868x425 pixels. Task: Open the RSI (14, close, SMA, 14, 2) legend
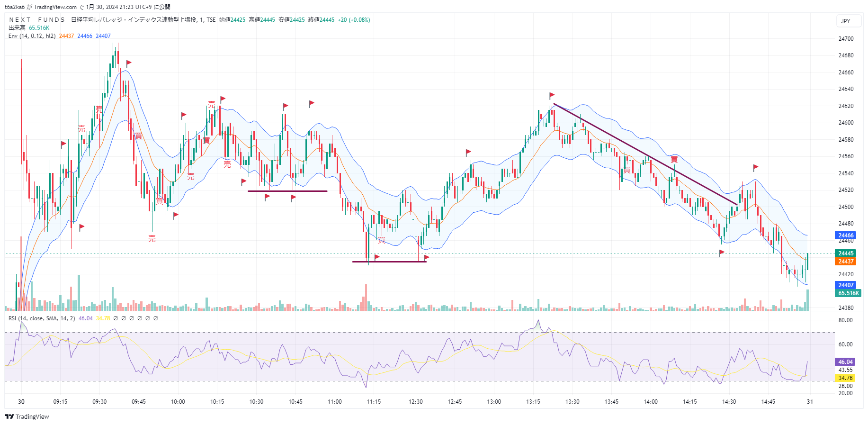click(42, 318)
